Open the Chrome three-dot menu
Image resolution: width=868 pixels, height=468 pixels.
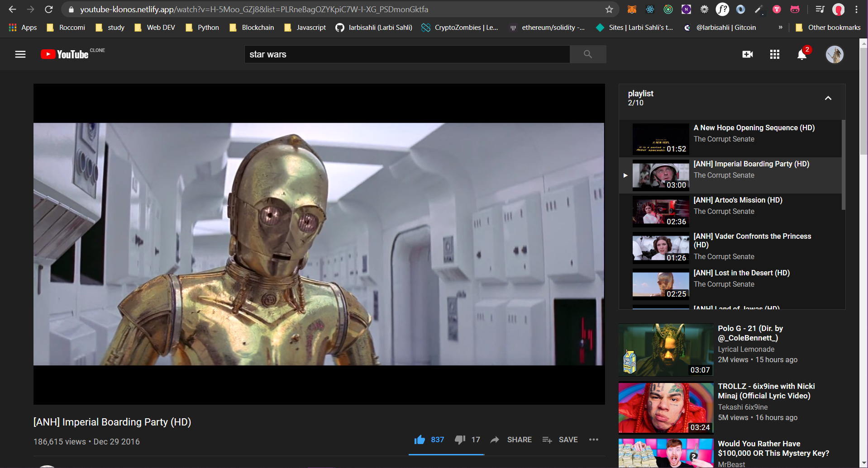coord(857,9)
